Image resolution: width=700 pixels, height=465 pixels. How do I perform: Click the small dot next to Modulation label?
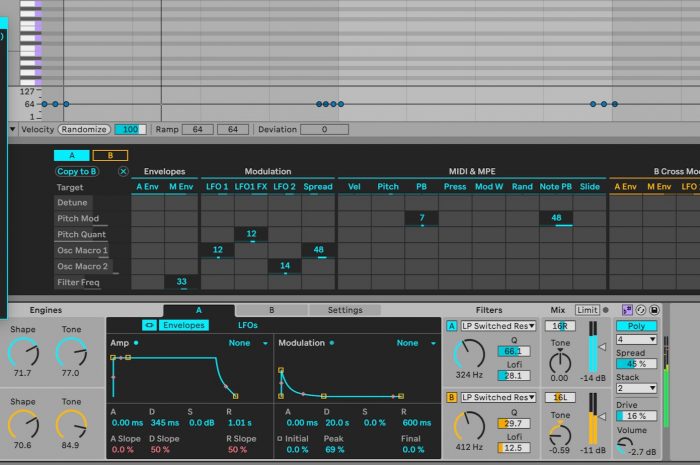click(x=332, y=343)
